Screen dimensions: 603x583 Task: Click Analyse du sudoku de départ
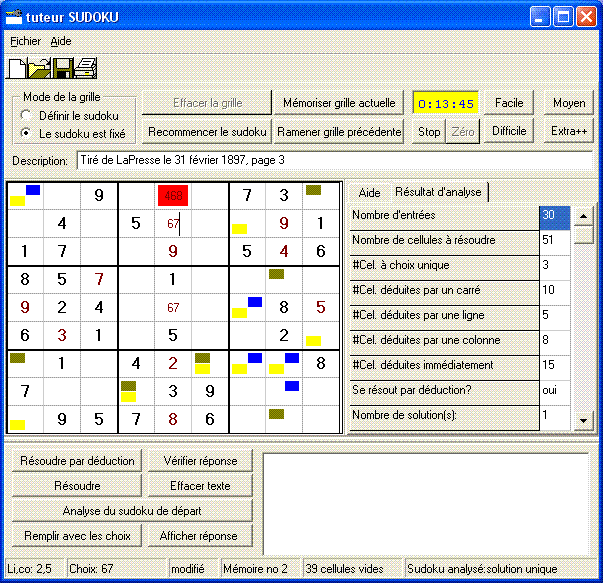click(x=132, y=511)
